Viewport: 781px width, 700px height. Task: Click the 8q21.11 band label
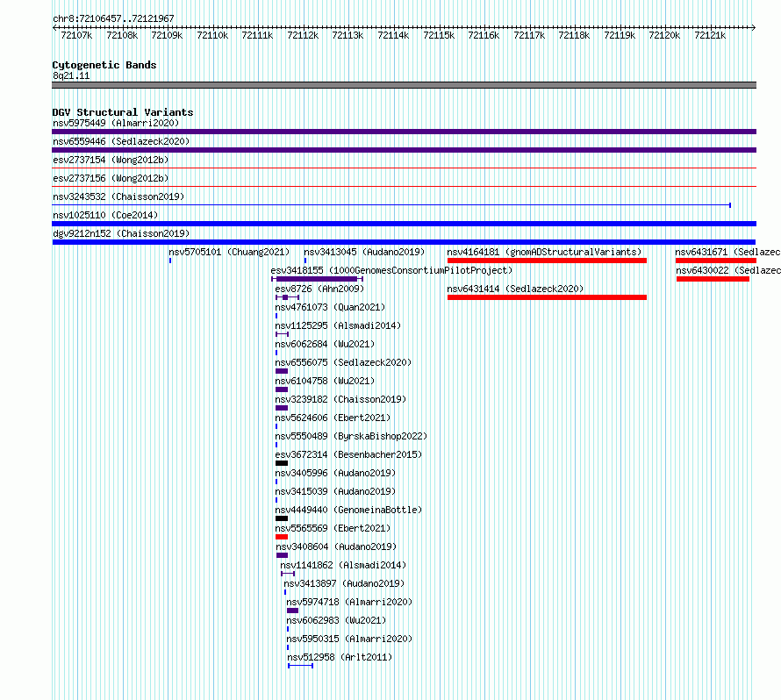(x=71, y=75)
